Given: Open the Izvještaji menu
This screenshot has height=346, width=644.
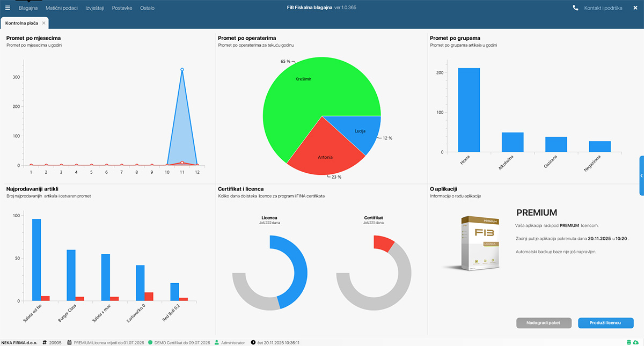Looking at the screenshot, I should 94,8.
